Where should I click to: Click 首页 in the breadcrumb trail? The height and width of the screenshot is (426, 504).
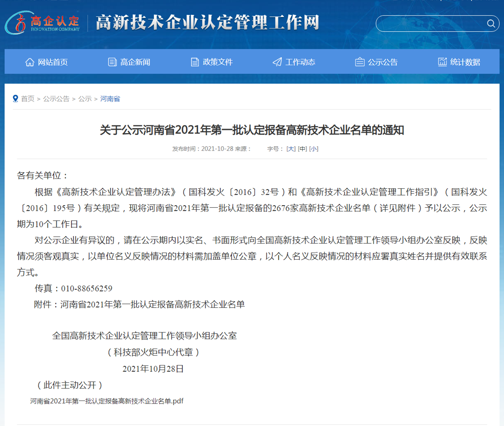[28, 99]
